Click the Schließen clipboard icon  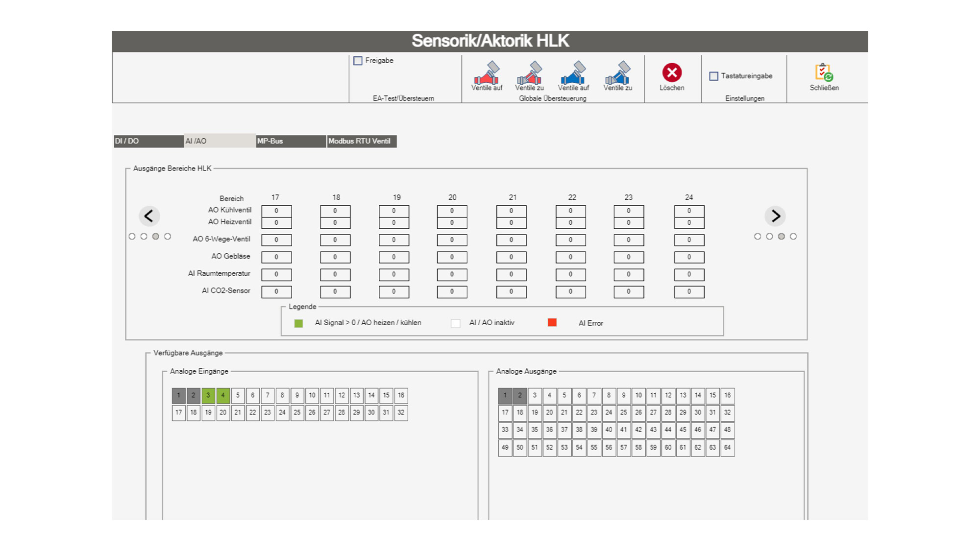click(824, 72)
